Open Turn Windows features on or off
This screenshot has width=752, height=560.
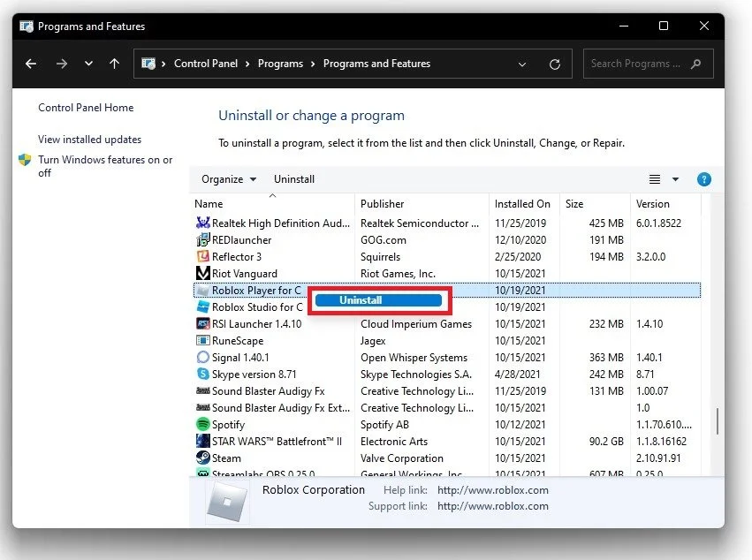coord(105,166)
